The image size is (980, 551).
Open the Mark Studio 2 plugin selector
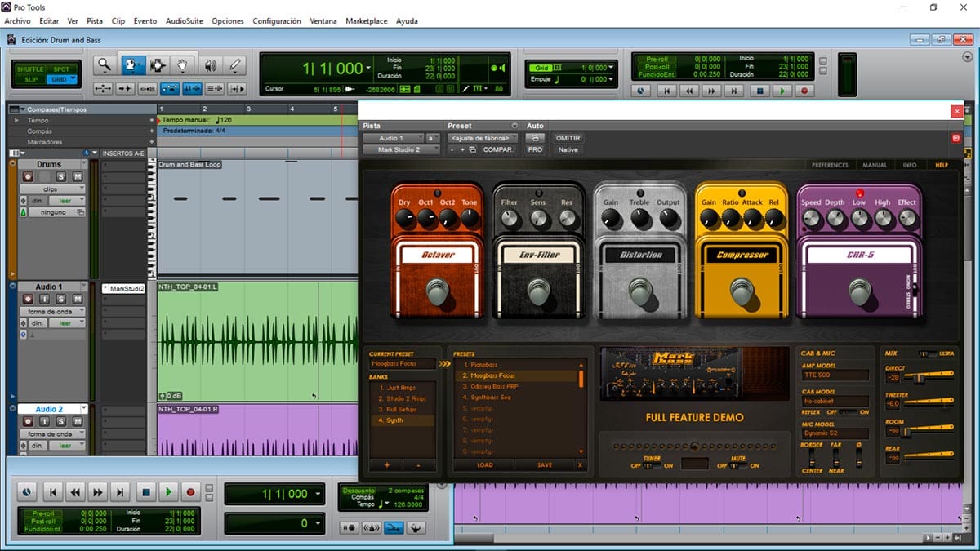(403, 150)
